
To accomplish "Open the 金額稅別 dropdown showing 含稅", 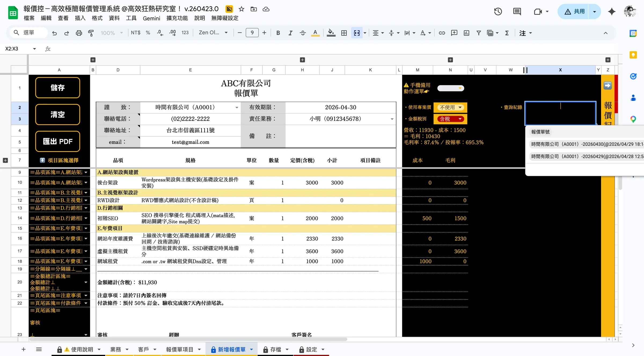I will (451, 119).
